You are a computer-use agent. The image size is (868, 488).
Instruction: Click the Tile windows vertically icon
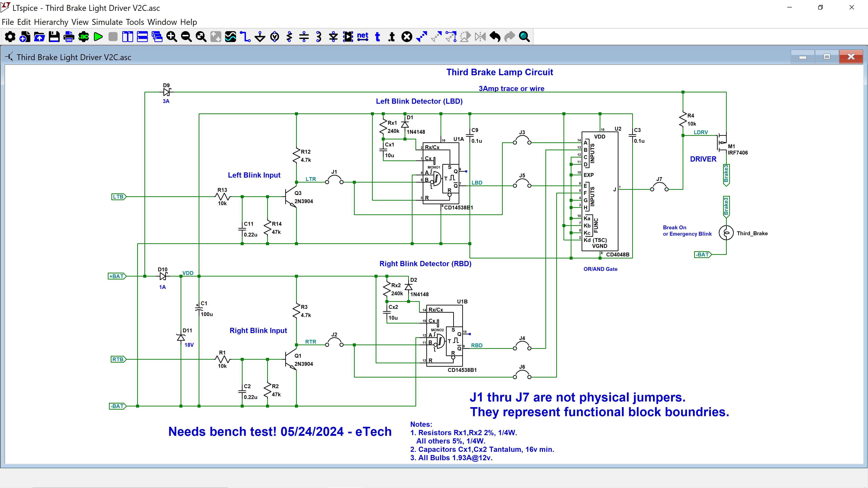point(127,37)
